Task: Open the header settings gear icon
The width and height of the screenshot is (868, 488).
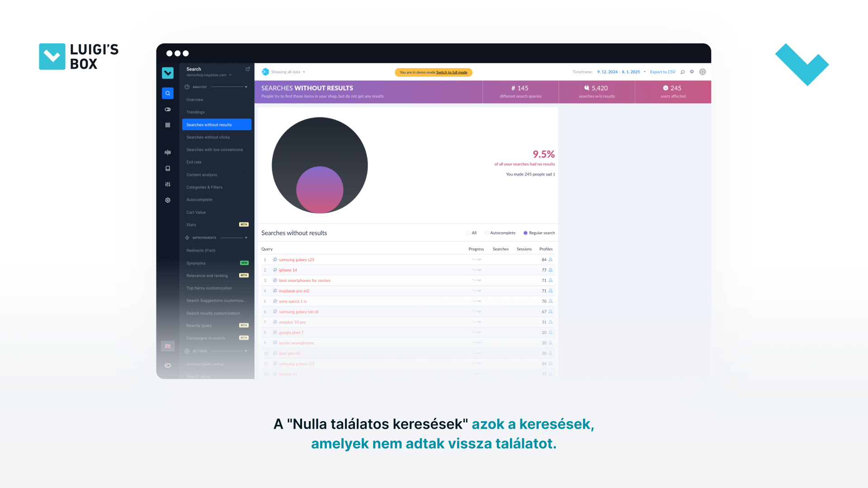Action: 692,72
